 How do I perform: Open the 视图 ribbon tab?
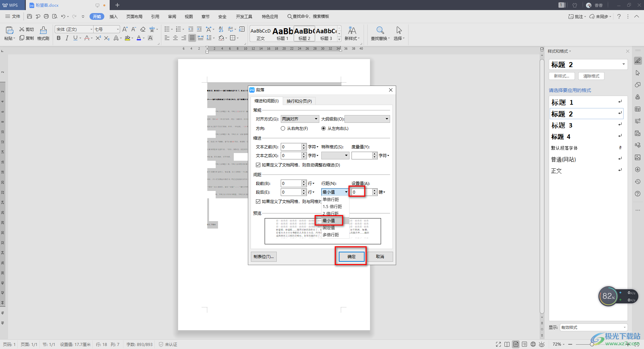click(x=189, y=16)
